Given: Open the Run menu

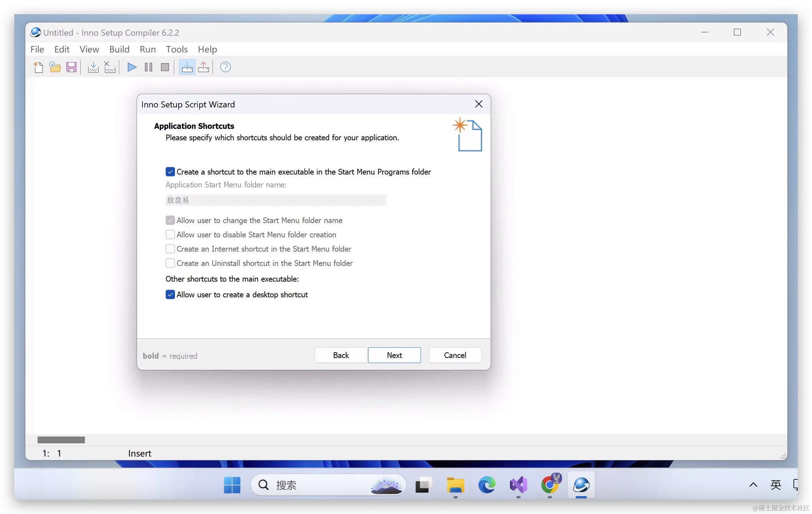Looking at the screenshot, I should 147,49.
